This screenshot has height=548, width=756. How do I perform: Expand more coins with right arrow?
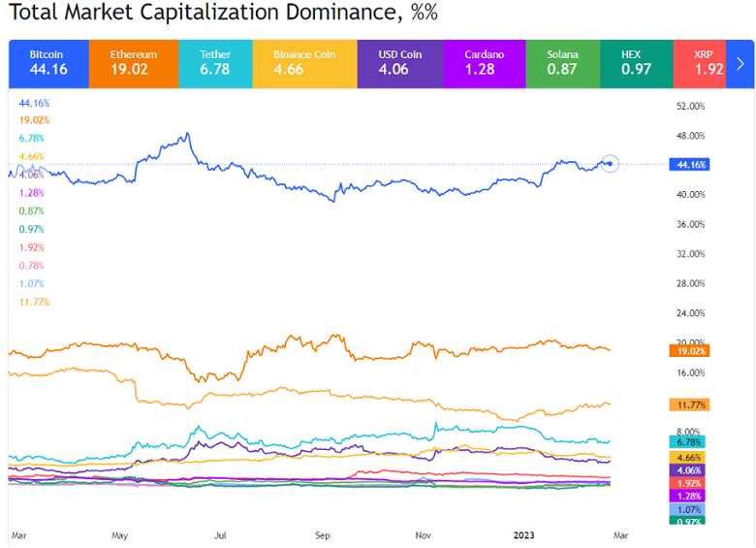tap(741, 63)
